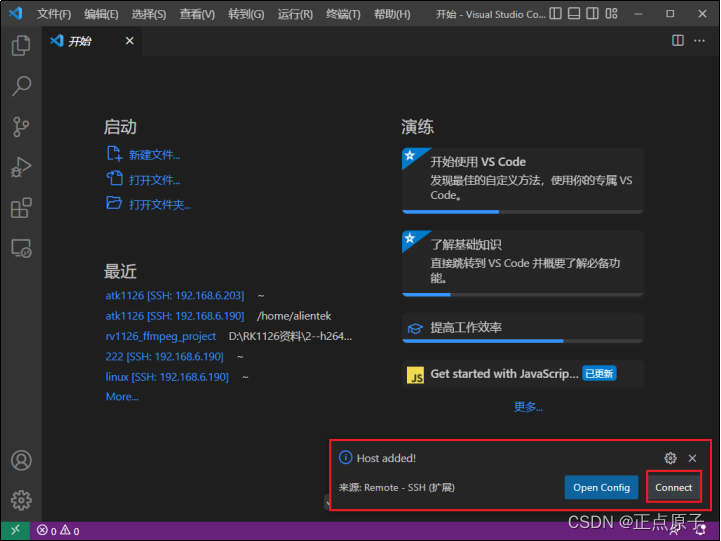Click the new file icon beside 新建文件
This screenshot has width=721, height=541.
(x=114, y=154)
